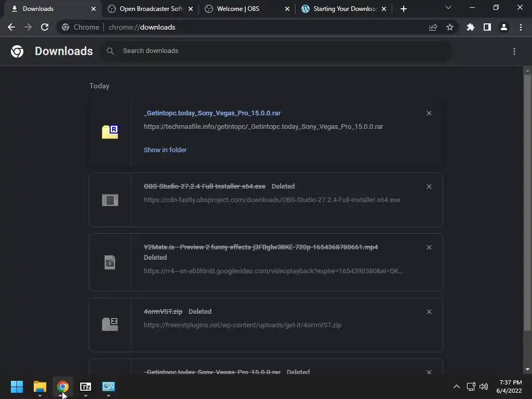Click the freevstplugins.net 4ormVST.zip URL
The width and height of the screenshot is (532, 399).
[x=242, y=325]
